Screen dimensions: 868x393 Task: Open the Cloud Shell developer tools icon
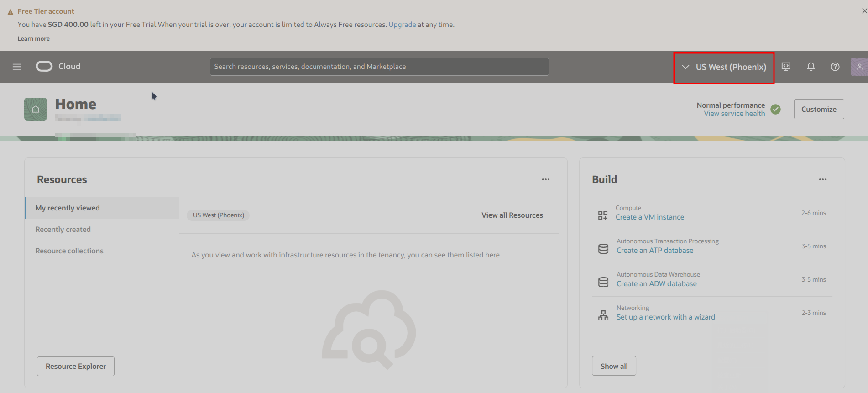pyautogui.click(x=786, y=67)
